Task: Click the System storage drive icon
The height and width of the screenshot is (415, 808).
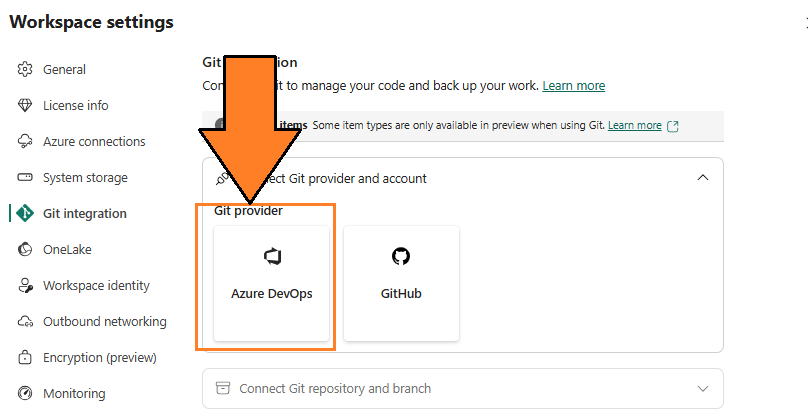Action: [x=26, y=178]
